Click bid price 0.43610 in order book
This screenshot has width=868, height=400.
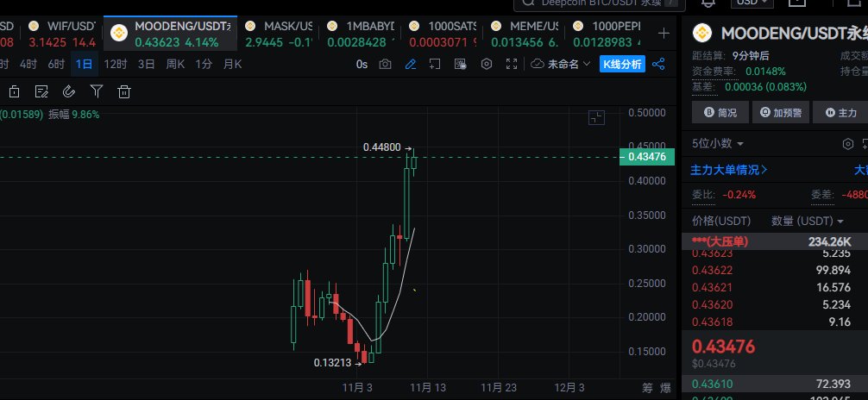pyautogui.click(x=712, y=384)
